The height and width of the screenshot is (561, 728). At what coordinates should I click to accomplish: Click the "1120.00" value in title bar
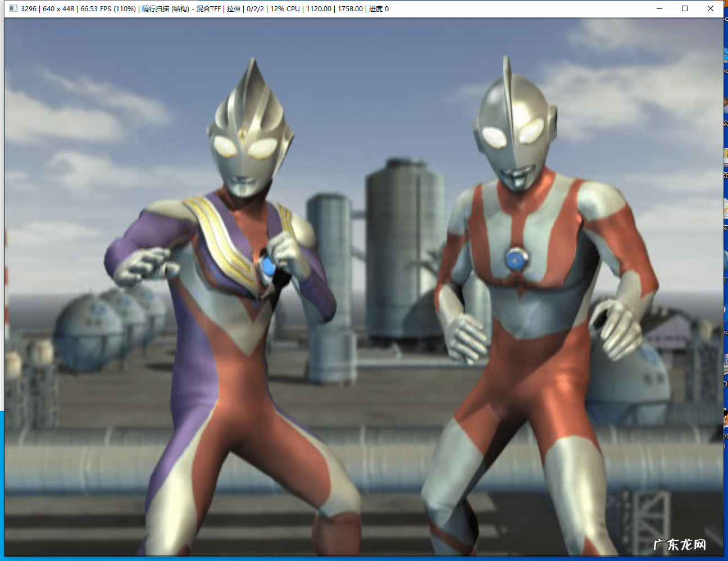pyautogui.click(x=319, y=9)
